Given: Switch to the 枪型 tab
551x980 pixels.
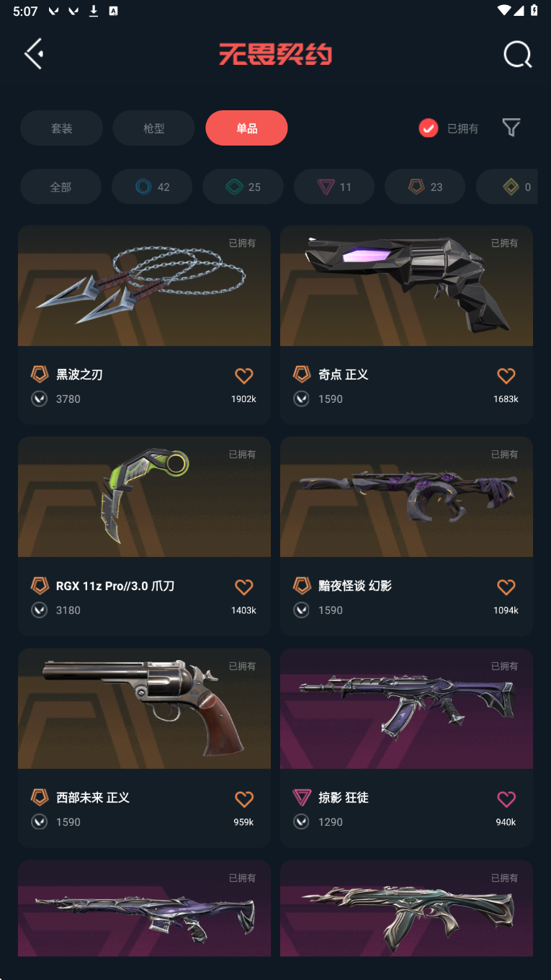Looking at the screenshot, I should [154, 128].
